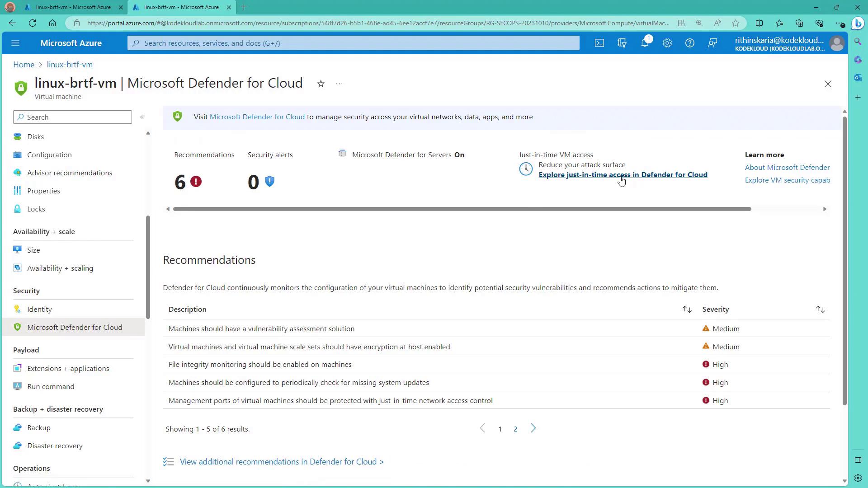Select Run command in sidebar
Screen dimensions: 868x488
51,387
